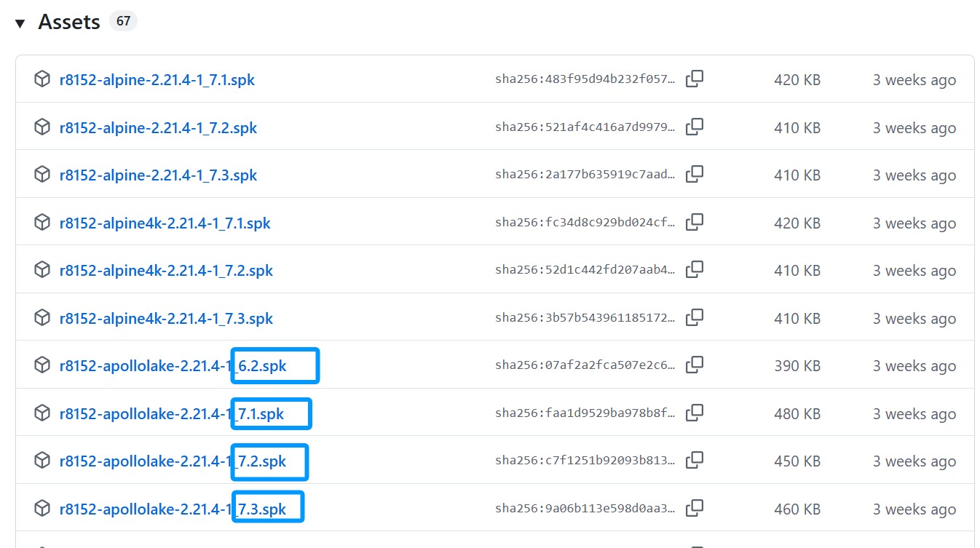
Task: Download r8152-apollolake-2.21.4-1_6.2.spk
Action: pyautogui.click(x=173, y=366)
